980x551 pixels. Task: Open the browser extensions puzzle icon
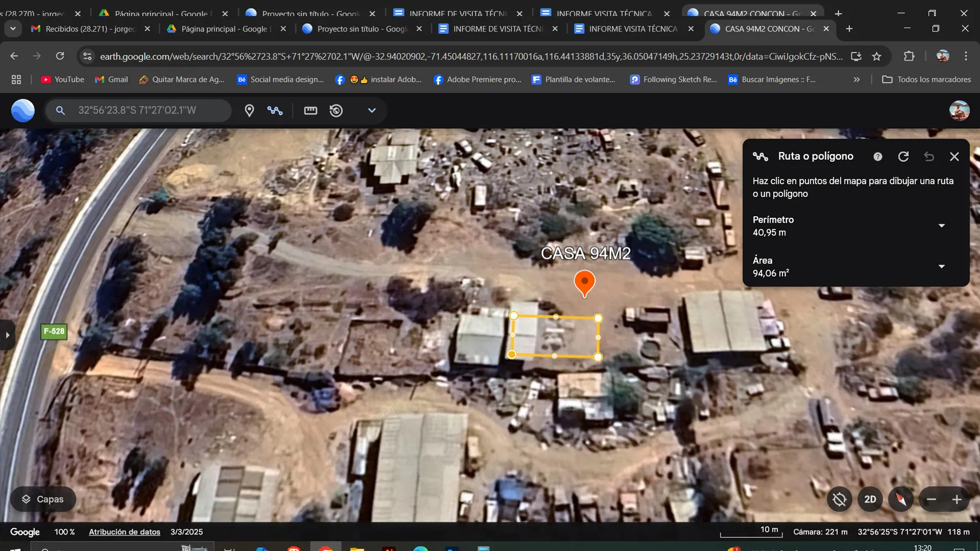point(909,56)
